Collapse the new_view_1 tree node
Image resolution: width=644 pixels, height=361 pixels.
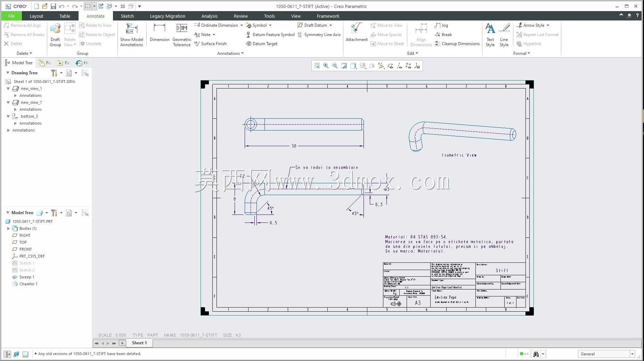point(8,89)
